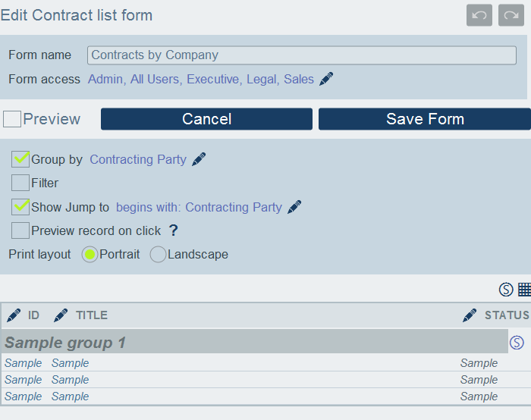Click the Save Form button
531x420 pixels.
pos(425,119)
